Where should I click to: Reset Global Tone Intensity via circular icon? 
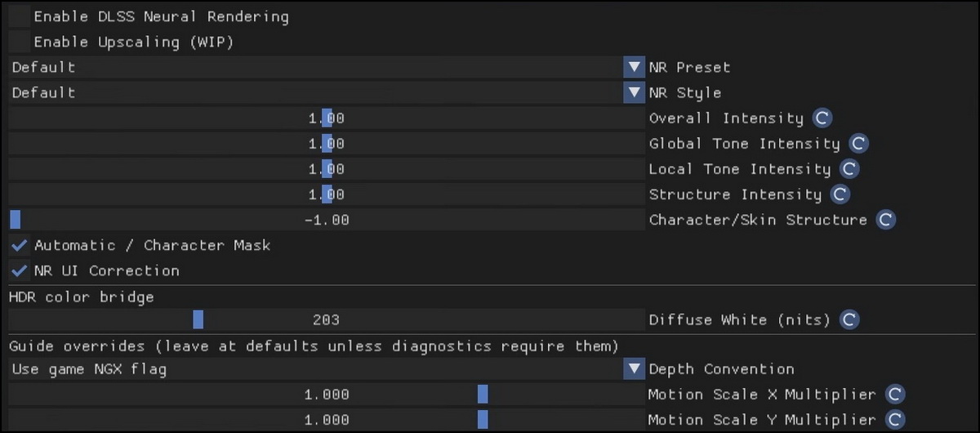click(858, 144)
